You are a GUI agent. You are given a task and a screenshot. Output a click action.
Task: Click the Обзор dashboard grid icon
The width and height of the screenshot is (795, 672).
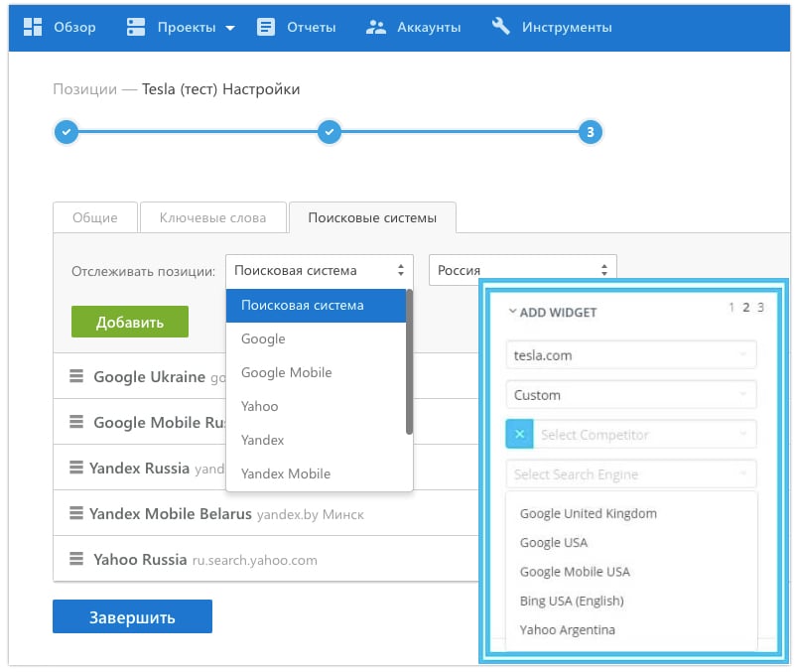tap(32, 27)
